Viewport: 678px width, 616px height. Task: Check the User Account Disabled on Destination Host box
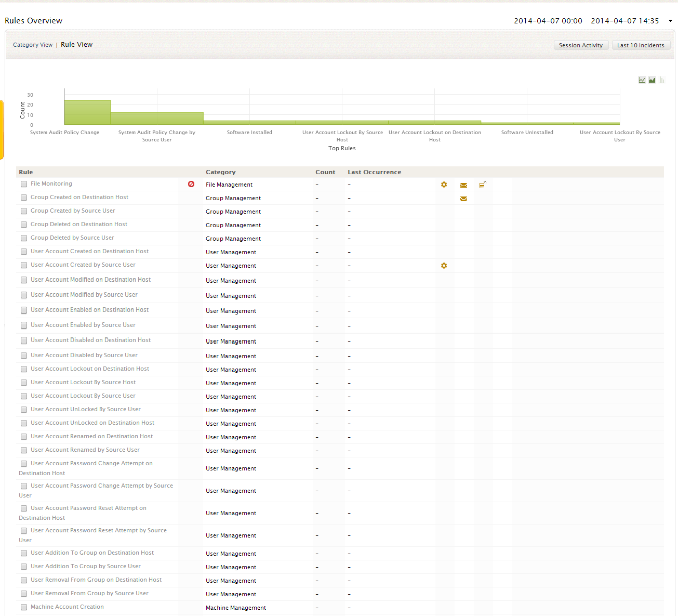click(24, 340)
